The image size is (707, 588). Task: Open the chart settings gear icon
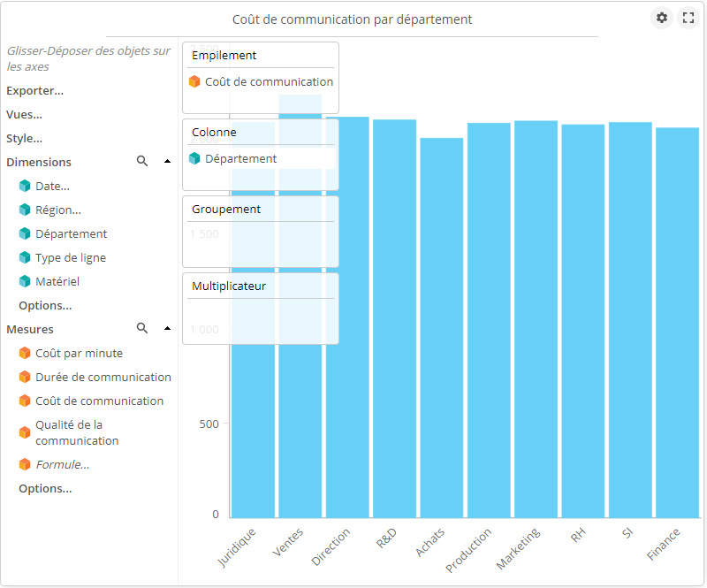pos(662,18)
